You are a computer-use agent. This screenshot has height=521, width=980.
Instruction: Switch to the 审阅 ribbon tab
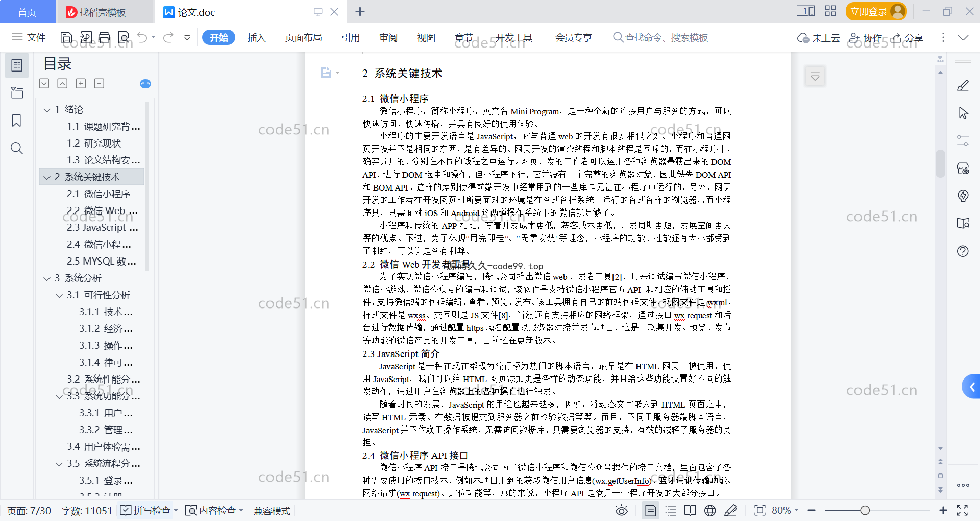pos(388,37)
